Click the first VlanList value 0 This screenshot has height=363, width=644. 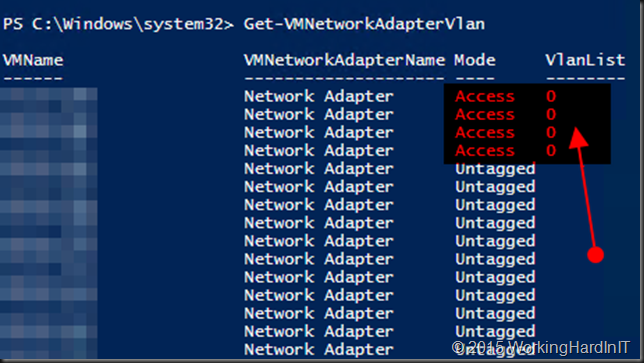551,96
